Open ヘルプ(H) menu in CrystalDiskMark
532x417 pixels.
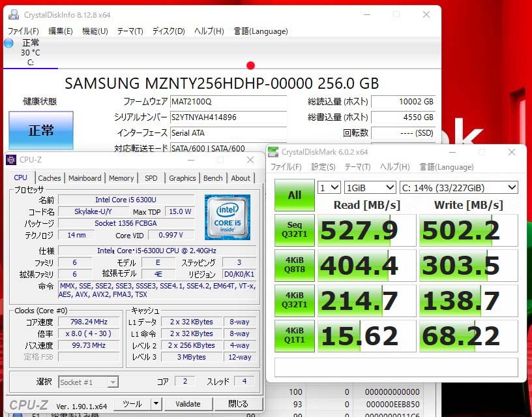coord(395,167)
